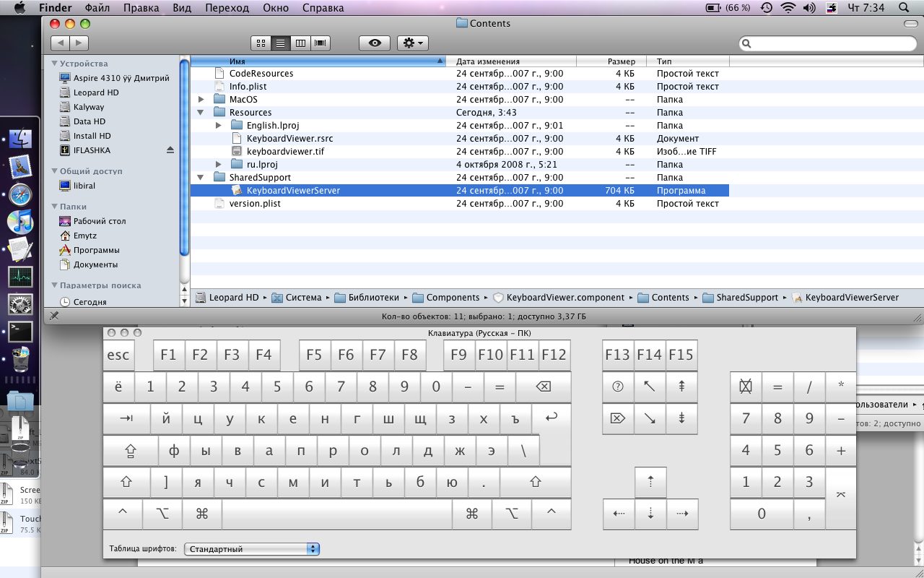Switch Finder to Cover Flow view
The height and width of the screenshot is (578, 924).
point(321,43)
